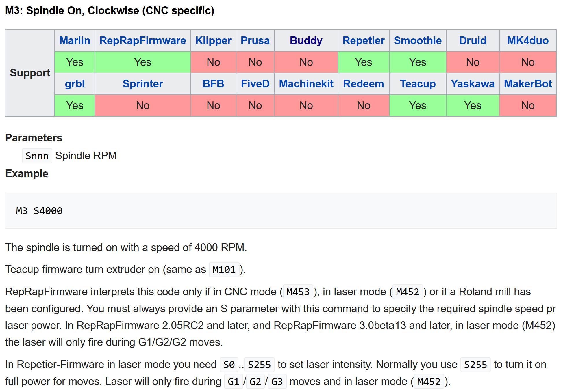Click the M3 S4000 example code block
The width and height of the screenshot is (563, 392).
[39, 211]
